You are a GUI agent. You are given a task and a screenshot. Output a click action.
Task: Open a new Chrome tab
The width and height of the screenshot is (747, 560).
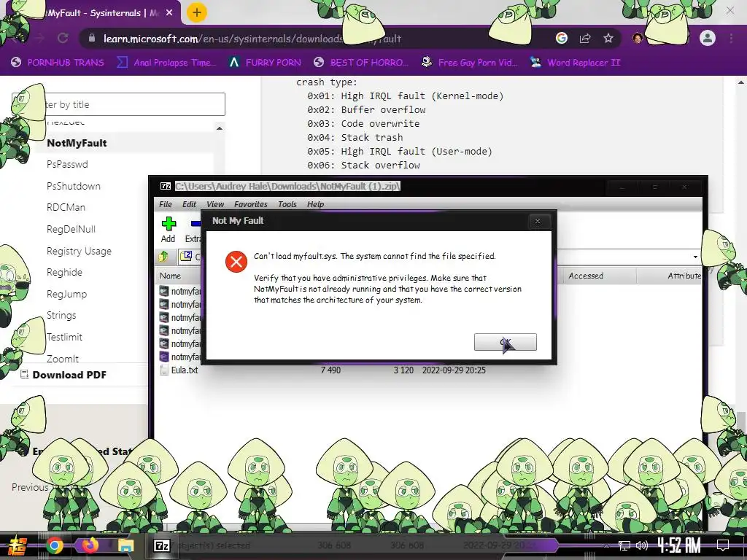click(197, 12)
